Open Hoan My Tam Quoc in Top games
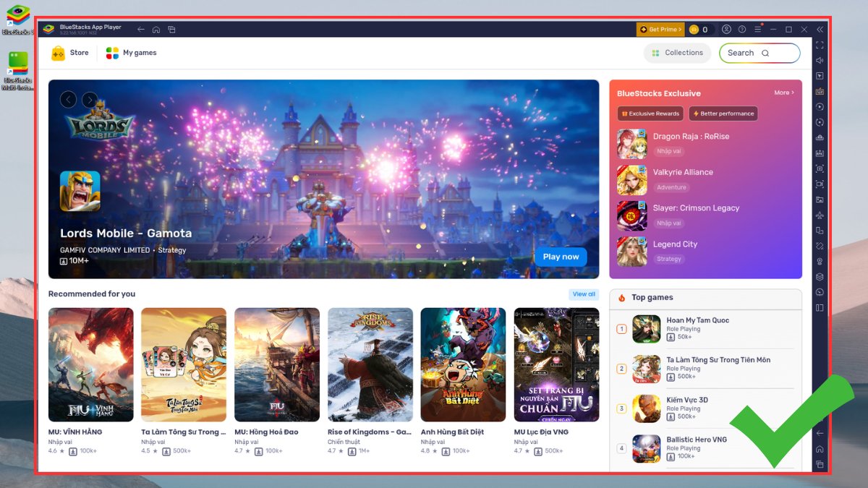Viewport: 868px width, 488px height. pyautogui.click(x=705, y=329)
